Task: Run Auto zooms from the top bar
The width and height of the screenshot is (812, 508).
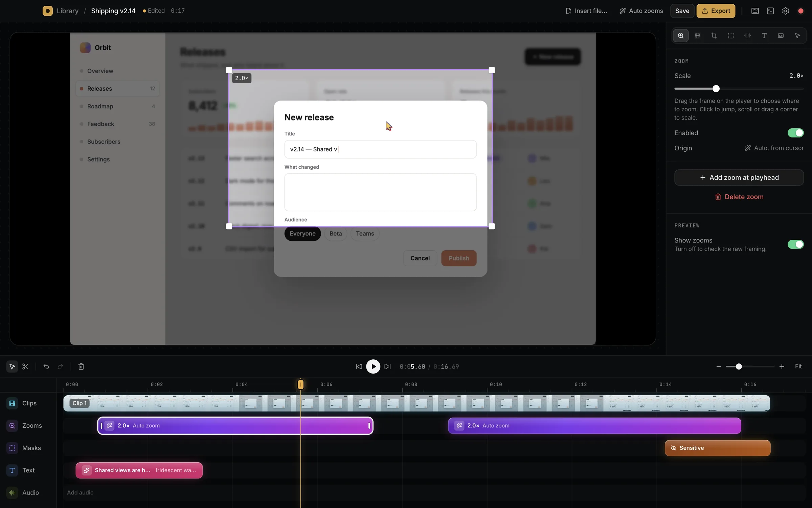Action: [x=641, y=11]
